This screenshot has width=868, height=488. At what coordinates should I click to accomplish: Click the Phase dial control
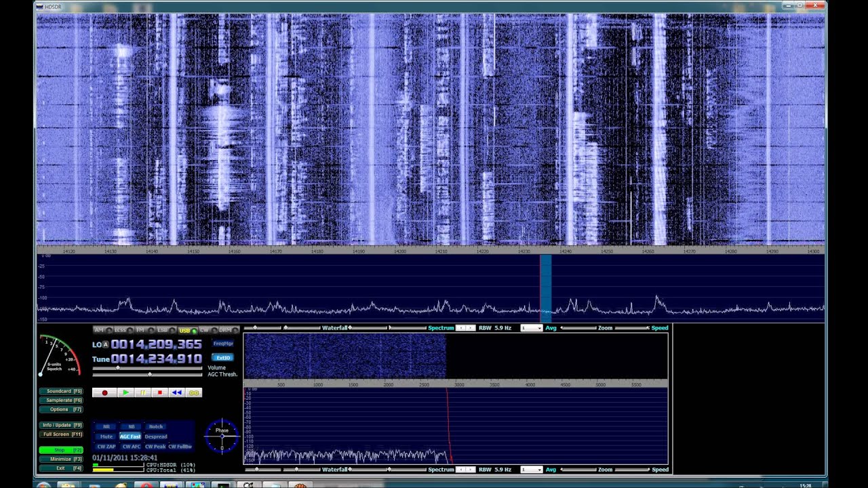(x=222, y=436)
